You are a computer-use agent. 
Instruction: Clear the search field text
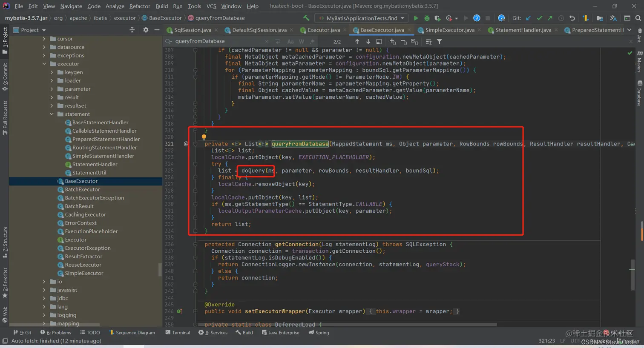(267, 41)
